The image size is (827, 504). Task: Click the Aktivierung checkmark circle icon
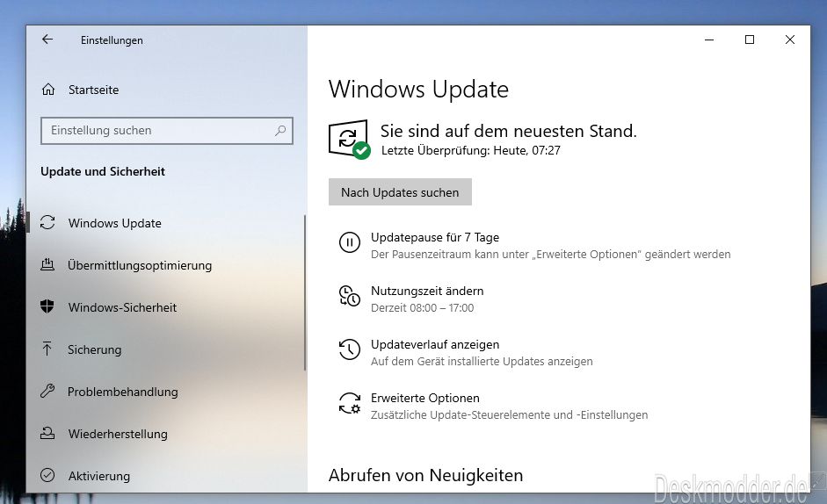click(47, 475)
